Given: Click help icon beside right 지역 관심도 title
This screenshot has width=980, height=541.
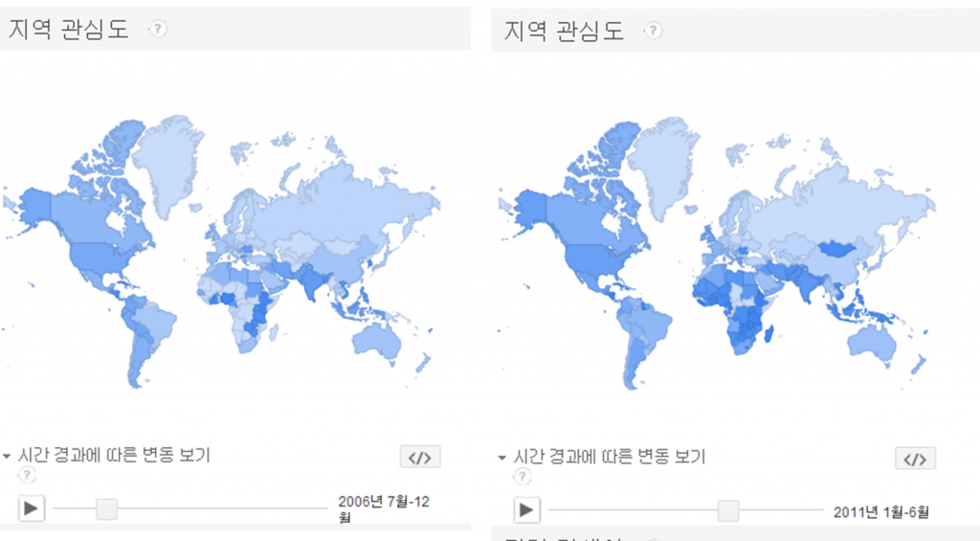Looking at the screenshot, I should click(653, 31).
